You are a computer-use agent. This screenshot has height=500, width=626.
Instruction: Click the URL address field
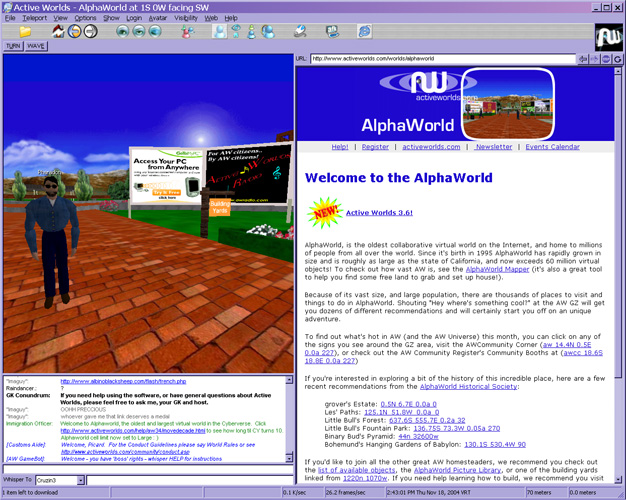click(443, 59)
